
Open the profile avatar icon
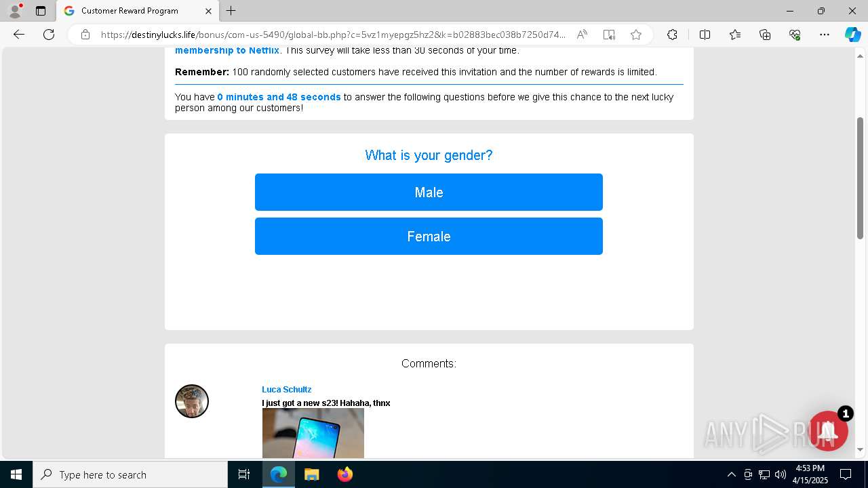14,11
